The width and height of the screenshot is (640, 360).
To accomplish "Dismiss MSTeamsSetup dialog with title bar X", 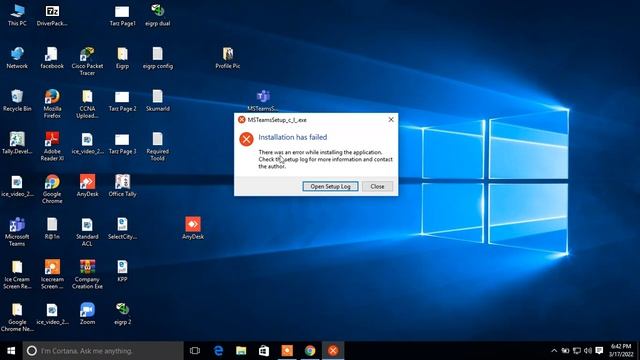I will pos(391,120).
